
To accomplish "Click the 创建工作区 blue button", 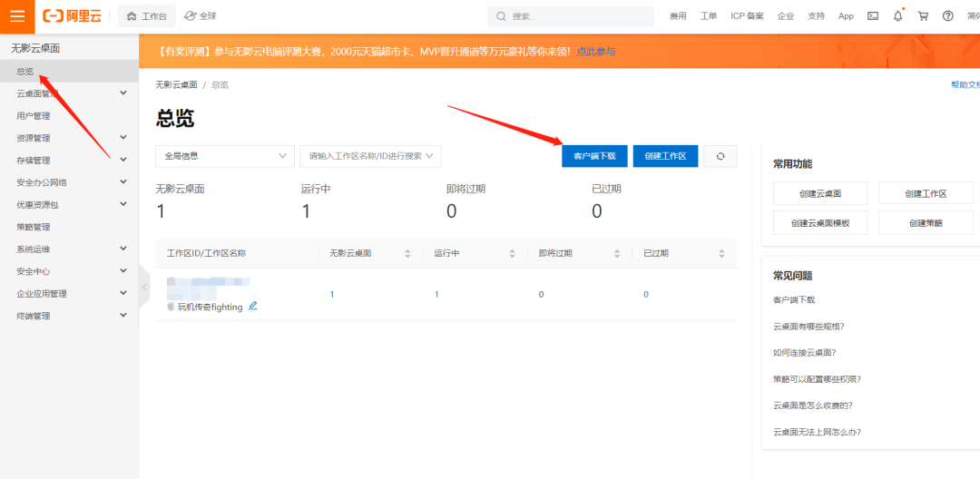I will click(x=666, y=156).
